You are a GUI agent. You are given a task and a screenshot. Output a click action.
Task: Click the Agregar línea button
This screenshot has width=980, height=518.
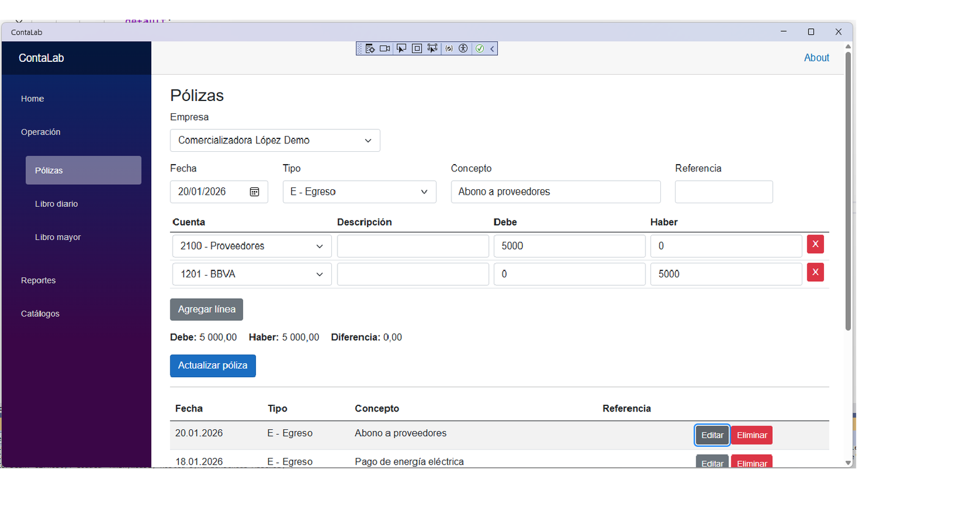coord(206,310)
